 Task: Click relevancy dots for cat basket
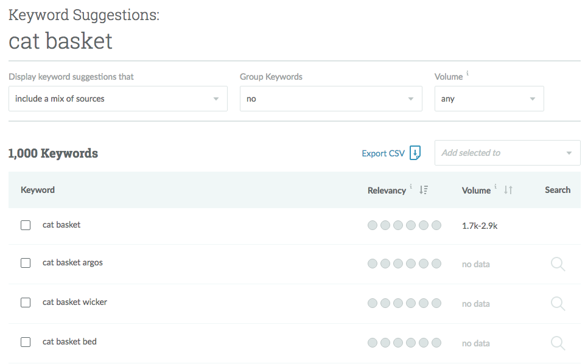point(404,226)
